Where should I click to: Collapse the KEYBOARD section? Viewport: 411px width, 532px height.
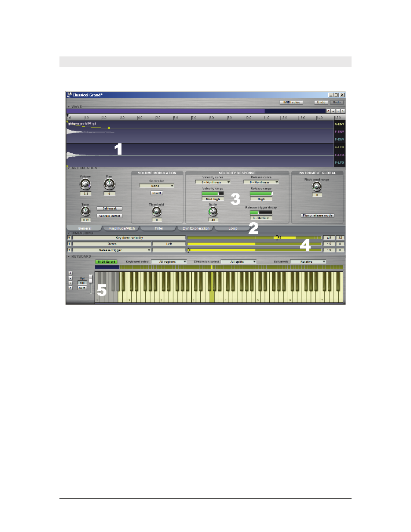click(x=68, y=257)
